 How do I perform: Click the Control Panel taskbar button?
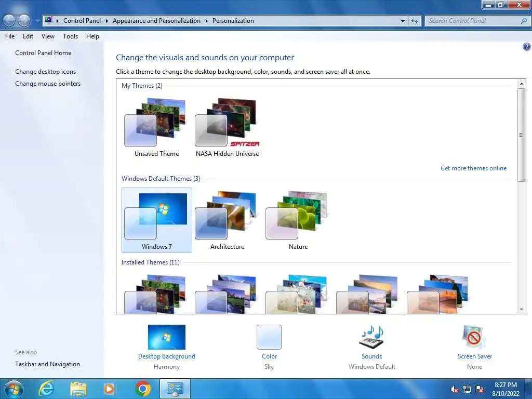point(175,389)
